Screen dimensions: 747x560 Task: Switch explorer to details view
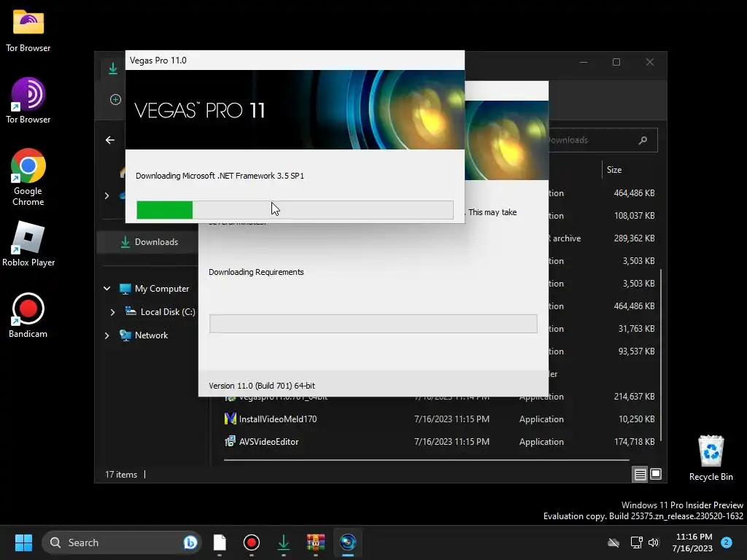(640, 474)
